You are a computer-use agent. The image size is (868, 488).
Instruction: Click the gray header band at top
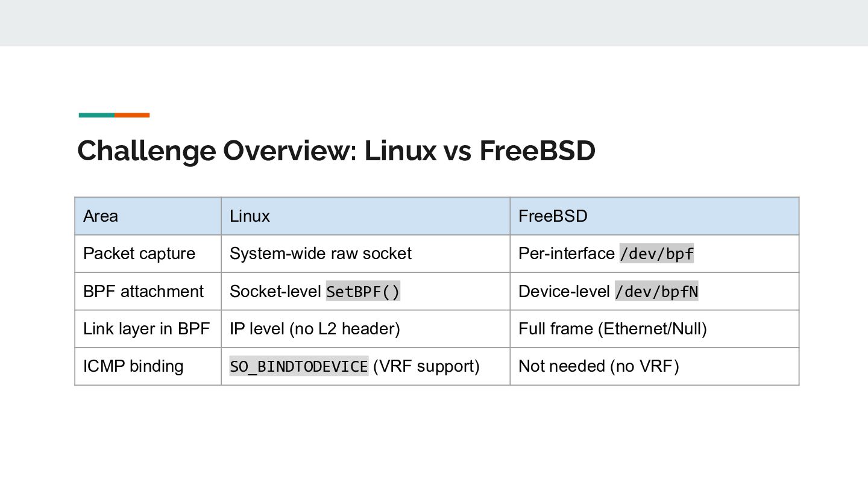tap(434, 23)
